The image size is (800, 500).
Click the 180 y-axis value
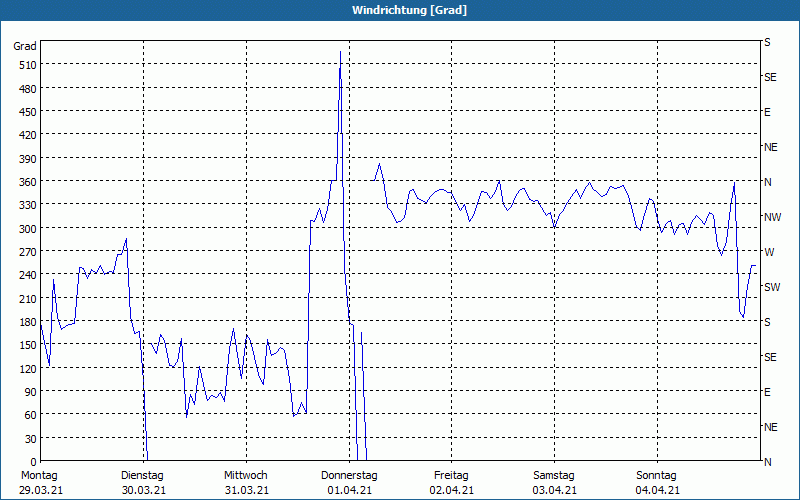(x=27, y=322)
